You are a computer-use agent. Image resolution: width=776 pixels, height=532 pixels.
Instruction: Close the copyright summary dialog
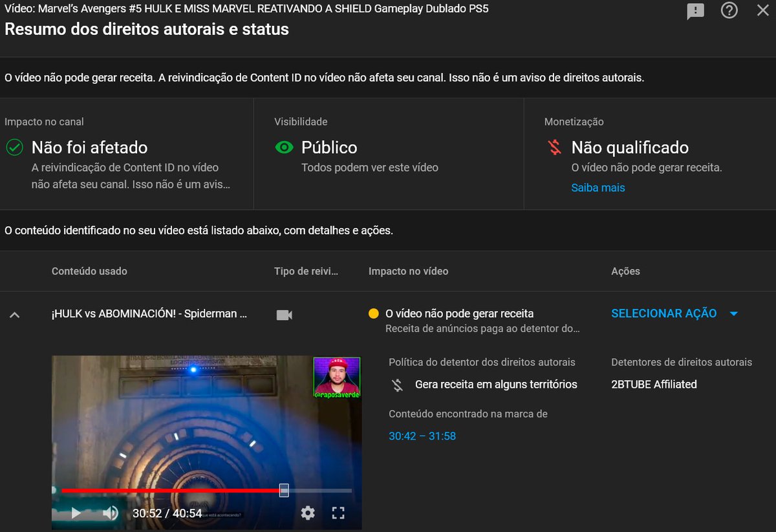coord(763,11)
